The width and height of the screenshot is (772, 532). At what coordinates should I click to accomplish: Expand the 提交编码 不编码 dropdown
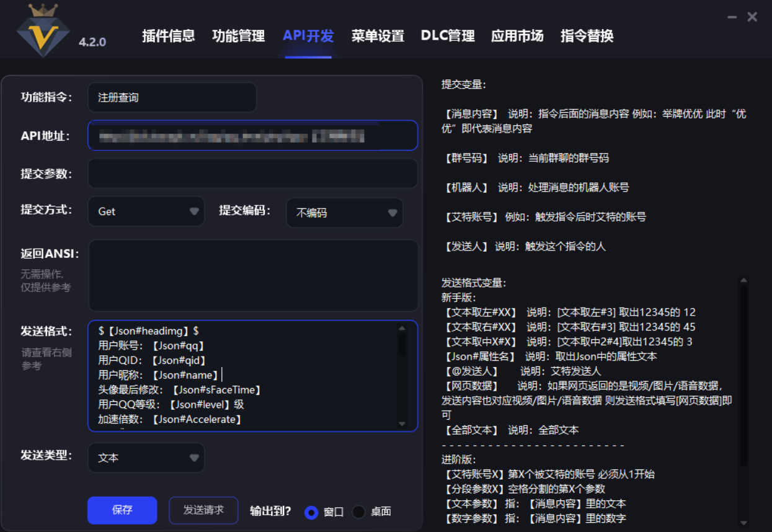344,213
